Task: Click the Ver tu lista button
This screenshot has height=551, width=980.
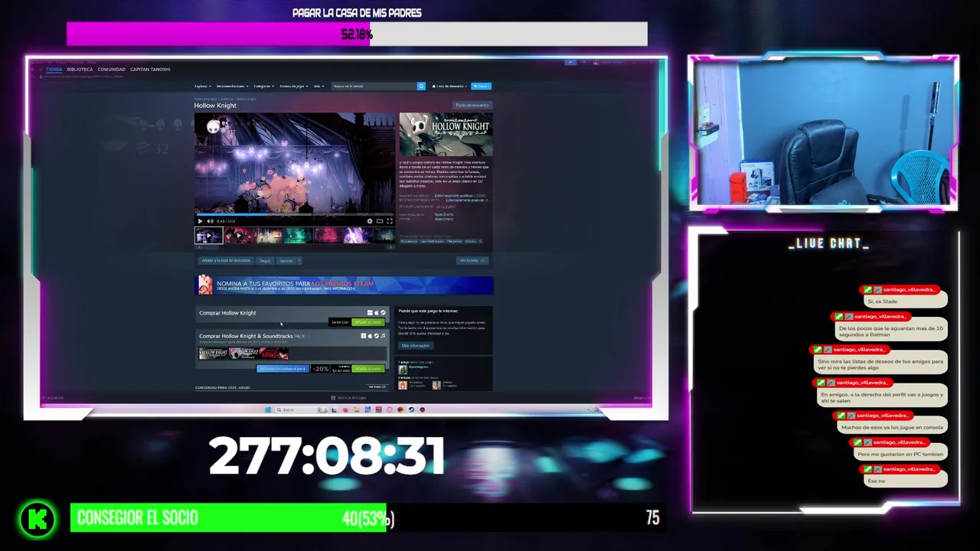Action: pos(472,260)
